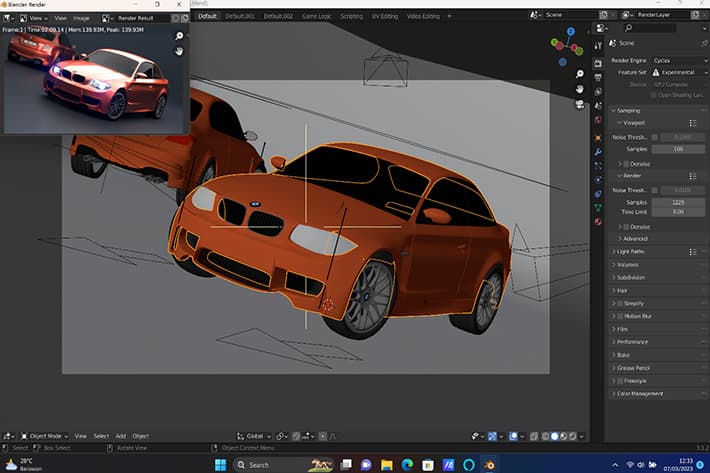Viewport: 710px width, 473px height.
Task: Switch to the UV Editing workspace tab
Action: click(384, 16)
